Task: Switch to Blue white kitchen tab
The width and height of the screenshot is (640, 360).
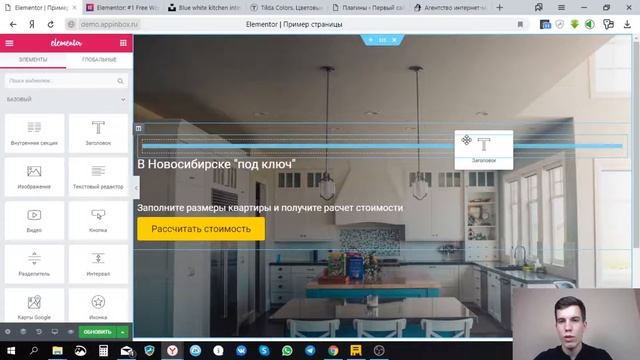Action: click(204, 7)
